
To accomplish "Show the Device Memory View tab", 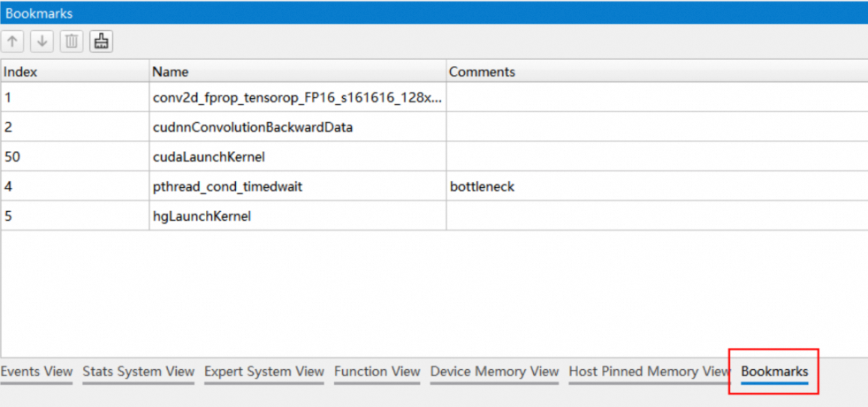I will pos(494,372).
